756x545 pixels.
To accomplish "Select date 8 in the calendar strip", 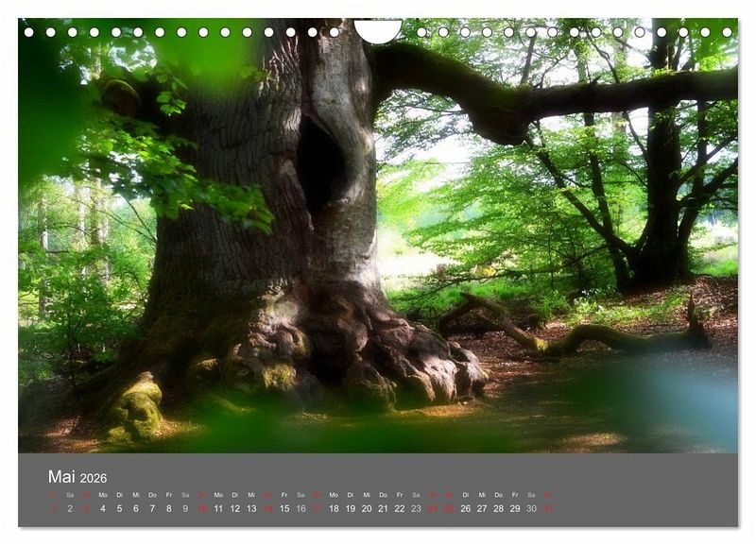I will [x=169, y=508].
